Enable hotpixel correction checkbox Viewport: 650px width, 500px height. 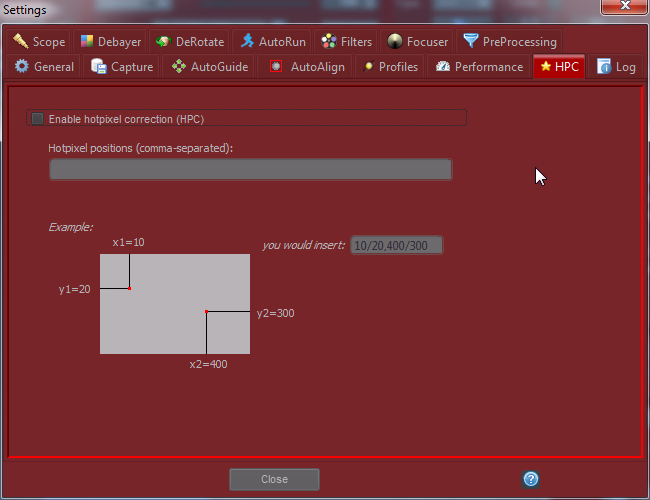[38, 119]
